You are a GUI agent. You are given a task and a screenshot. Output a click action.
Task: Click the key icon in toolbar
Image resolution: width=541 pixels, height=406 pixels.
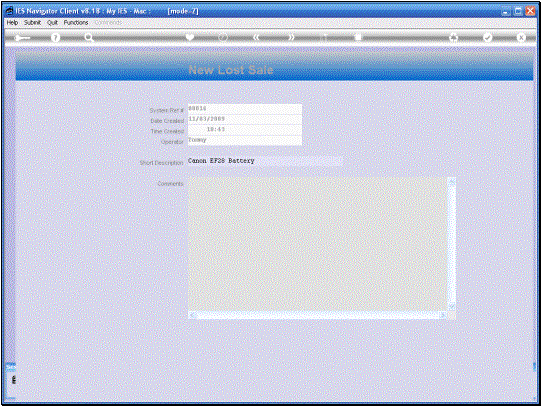click(22, 38)
